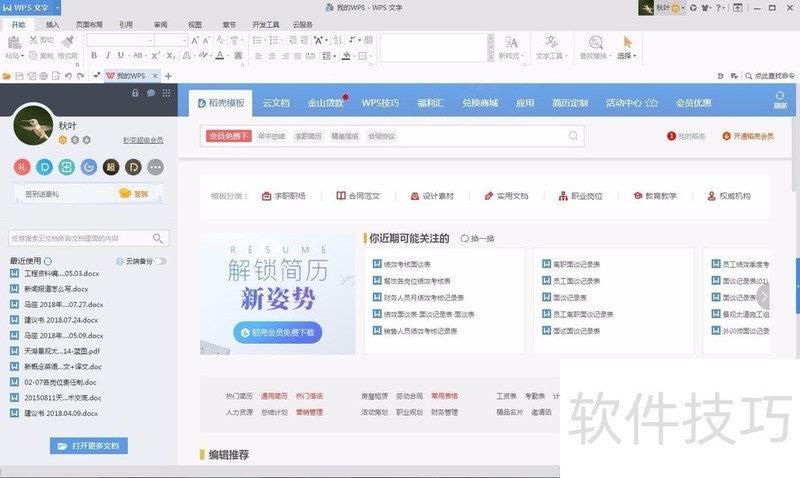Open the 审阅 Review ribbon tab
The width and height of the screenshot is (800, 478).
pos(160,24)
